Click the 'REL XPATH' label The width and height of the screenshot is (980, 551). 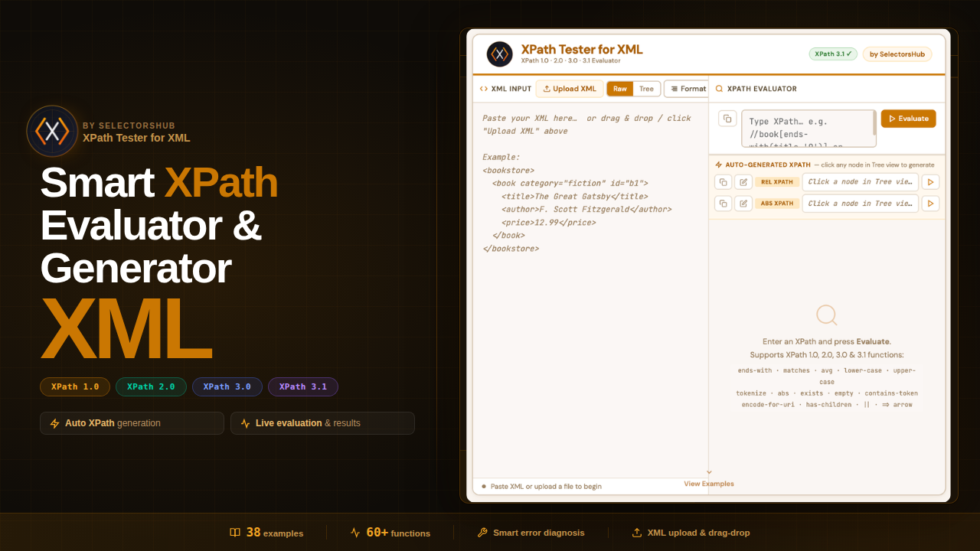[777, 182]
